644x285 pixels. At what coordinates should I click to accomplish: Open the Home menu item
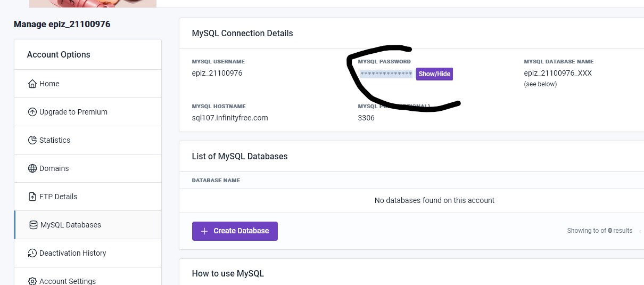[x=49, y=84]
